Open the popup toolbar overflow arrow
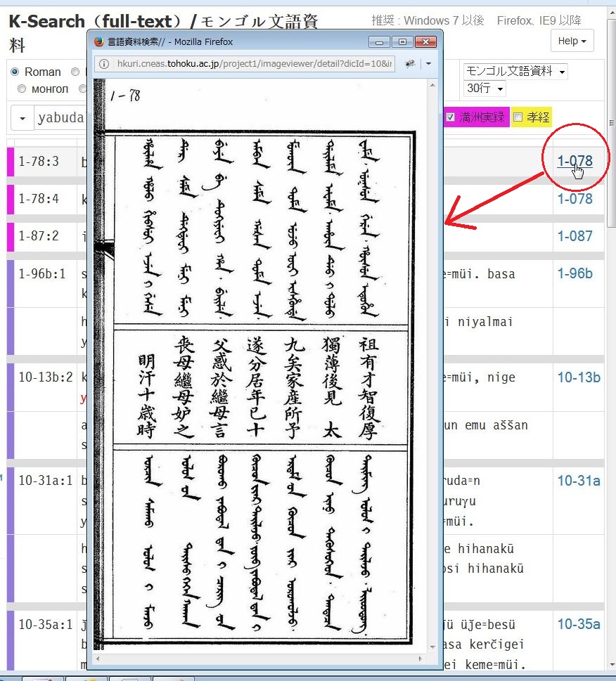 click(428, 64)
